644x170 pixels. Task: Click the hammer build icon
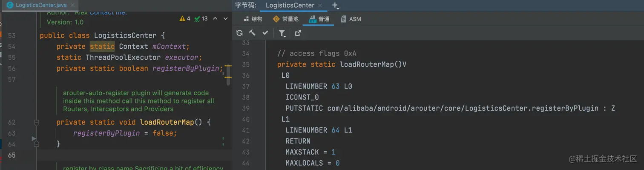click(x=252, y=33)
